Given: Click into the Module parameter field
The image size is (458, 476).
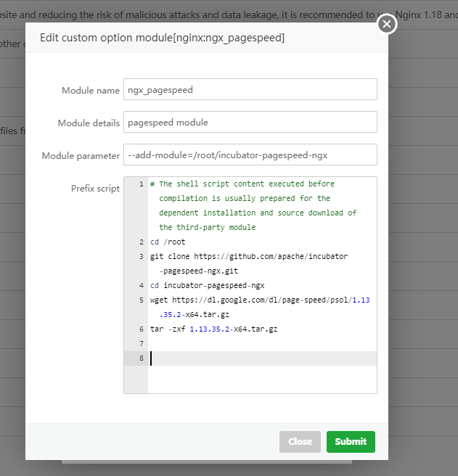Looking at the screenshot, I should pos(250,155).
